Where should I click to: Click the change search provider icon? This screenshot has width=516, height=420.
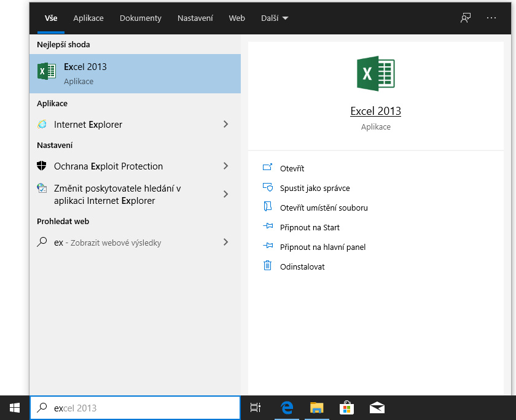(42, 188)
